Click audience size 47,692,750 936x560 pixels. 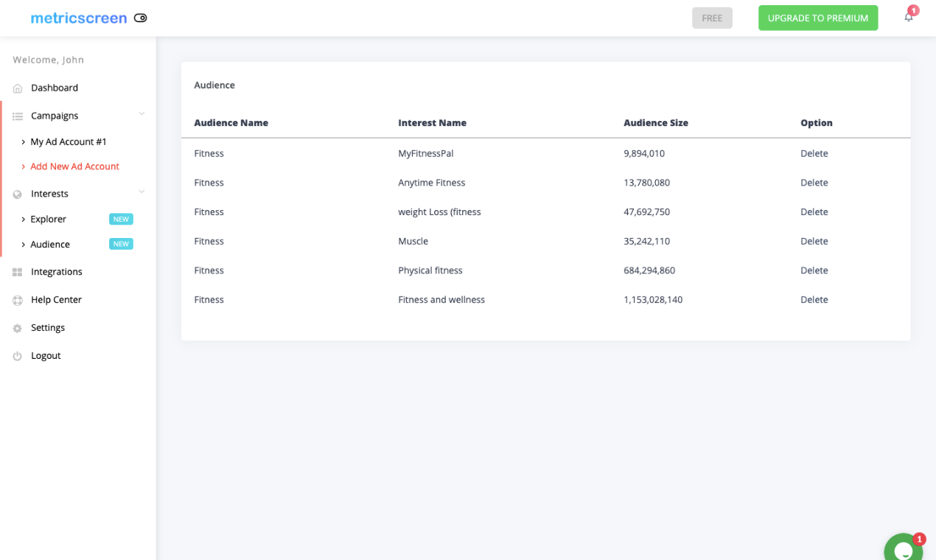[x=647, y=212]
